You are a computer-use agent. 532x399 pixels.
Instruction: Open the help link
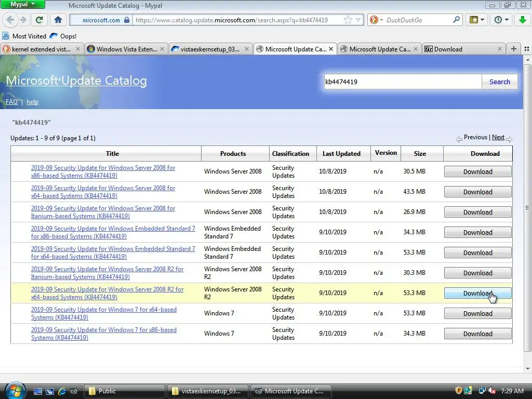pos(32,102)
